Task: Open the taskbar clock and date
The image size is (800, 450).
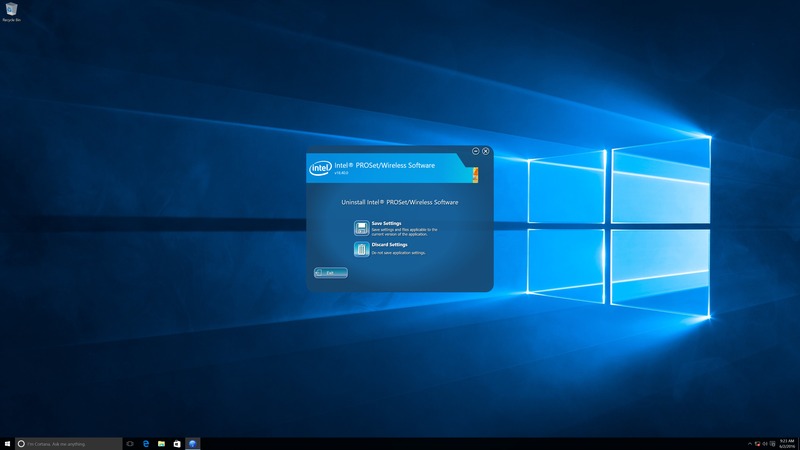Action: pyautogui.click(x=788, y=443)
